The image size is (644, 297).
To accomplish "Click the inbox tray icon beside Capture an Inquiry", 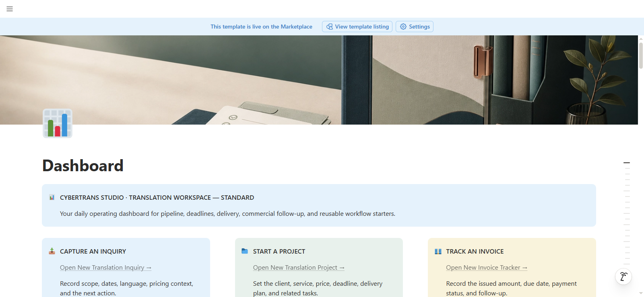I will [52, 251].
